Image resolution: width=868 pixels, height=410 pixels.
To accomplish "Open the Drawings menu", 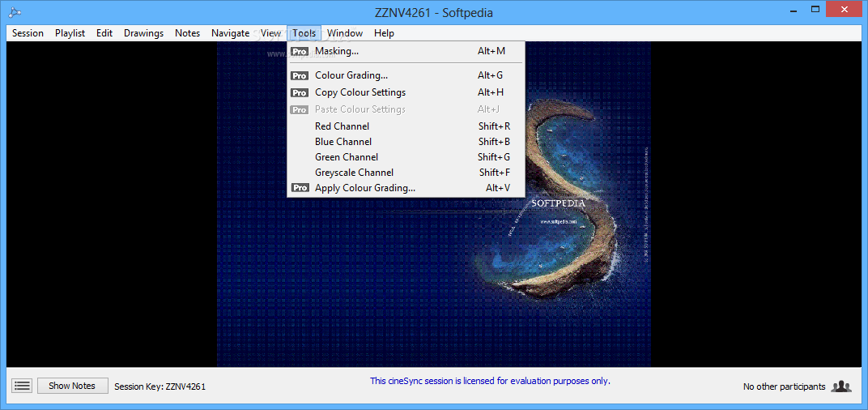I will [143, 33].
